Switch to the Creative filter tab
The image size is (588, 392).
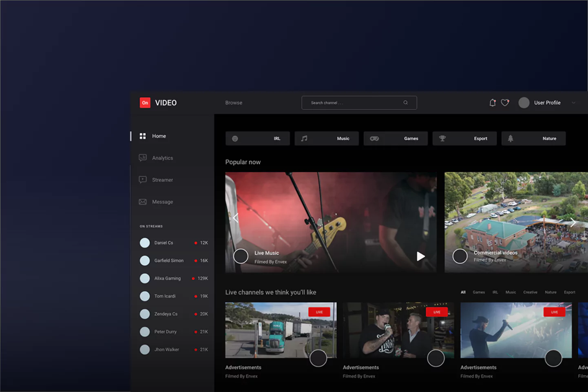tap(530, 292)
